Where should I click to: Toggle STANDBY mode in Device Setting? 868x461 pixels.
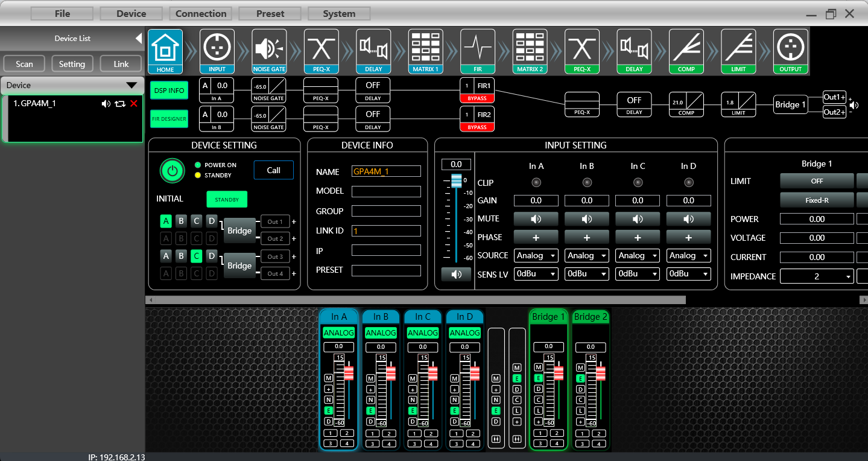227,199
